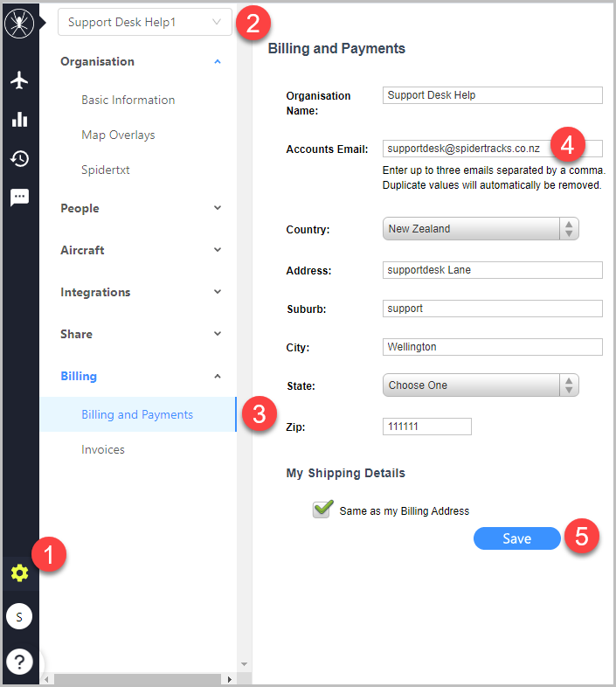
Task: Open the settings gear icon
Action: (19, 573)
